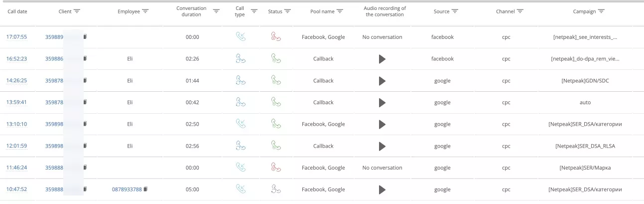644x204 pixels.
Task: Click incoming call type icon at 13:10:10
Action: tap(241, 124)
